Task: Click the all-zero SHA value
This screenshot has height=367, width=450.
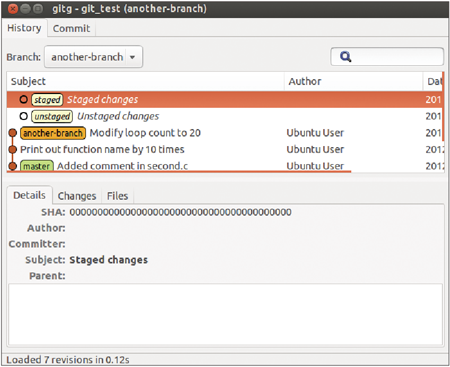Action: click(180, 212)
